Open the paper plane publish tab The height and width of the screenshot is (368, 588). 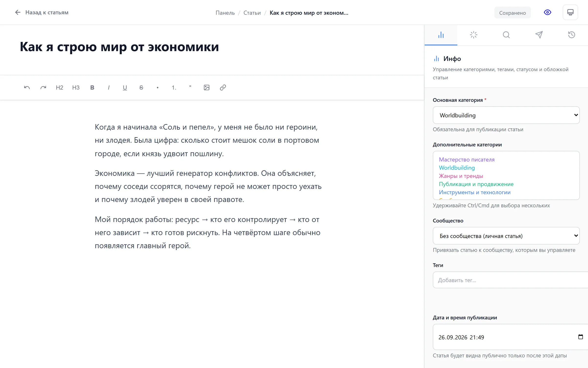tap(539, 35)
